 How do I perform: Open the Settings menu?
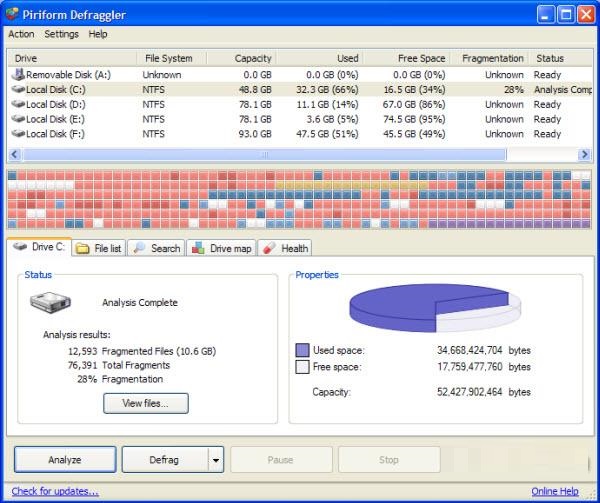coord(61,34)
